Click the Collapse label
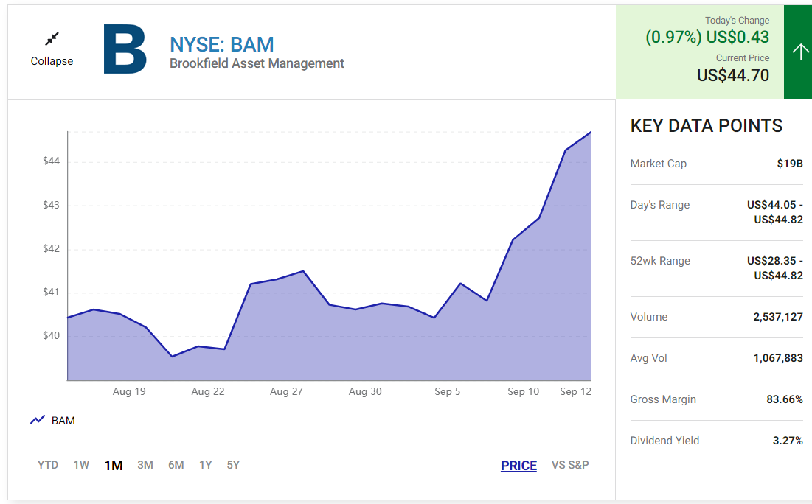Viewport: 812px width, 504px height. point(52,61)
